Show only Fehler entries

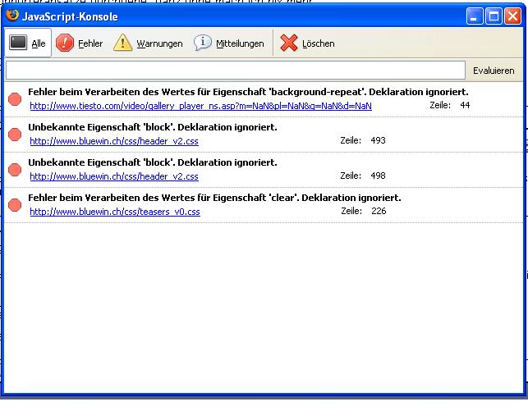pyautogui.click(x=90, y=44)
